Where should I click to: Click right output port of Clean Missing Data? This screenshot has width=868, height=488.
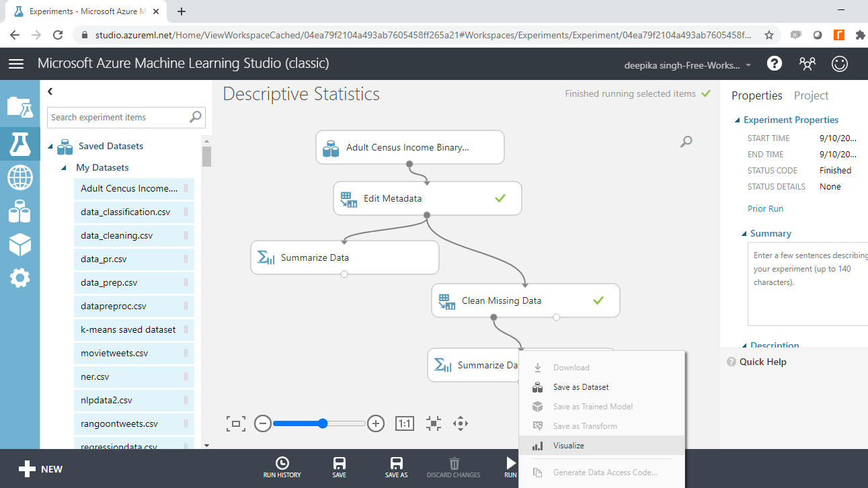tap(556, 317)
